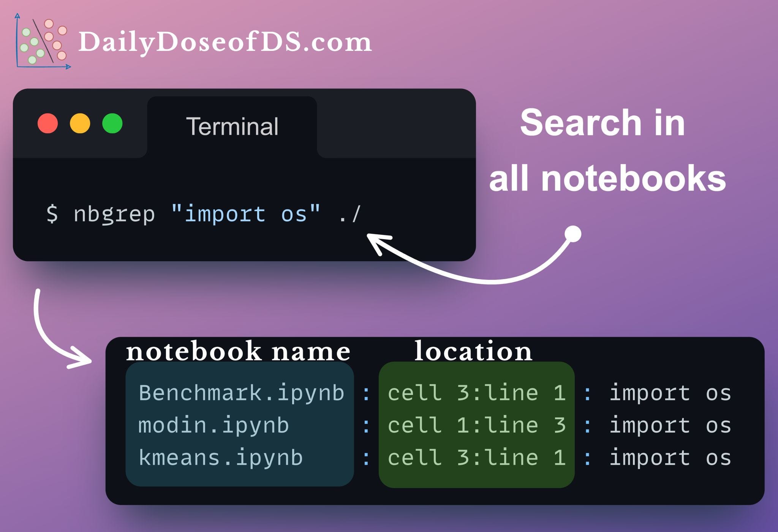This screenshot has height=532, width=778.
Task: Click the white dot at arrow start
Action: coord(573,234)
